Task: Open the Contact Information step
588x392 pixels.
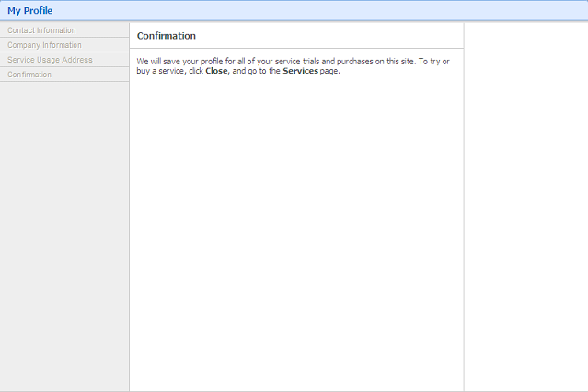Action: coord(64,30)
